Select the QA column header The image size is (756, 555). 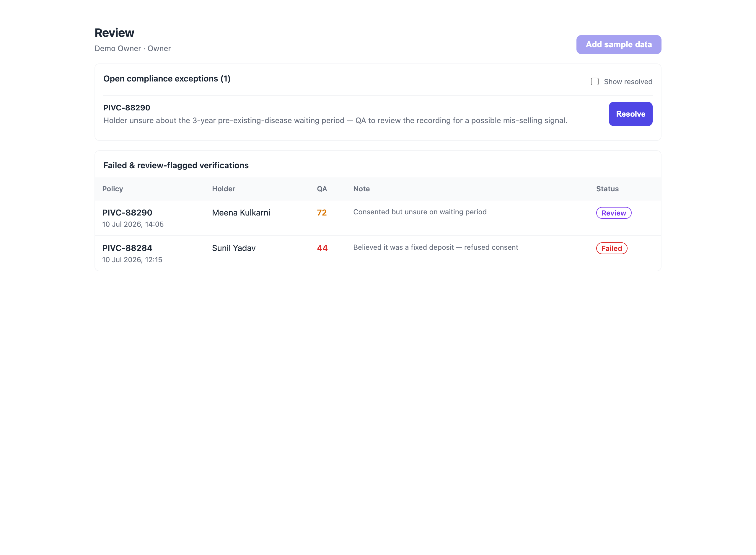tap(322, 189)
